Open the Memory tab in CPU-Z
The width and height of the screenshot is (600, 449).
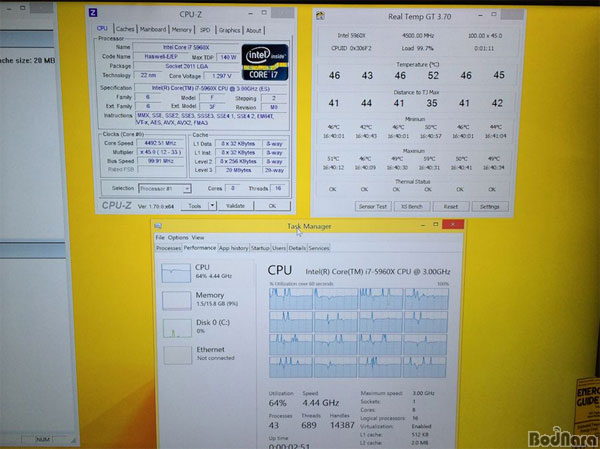[x=181, y=29]
